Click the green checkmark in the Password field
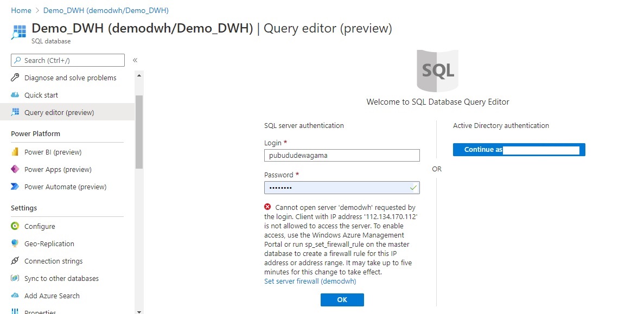 [x=413, y=188]
